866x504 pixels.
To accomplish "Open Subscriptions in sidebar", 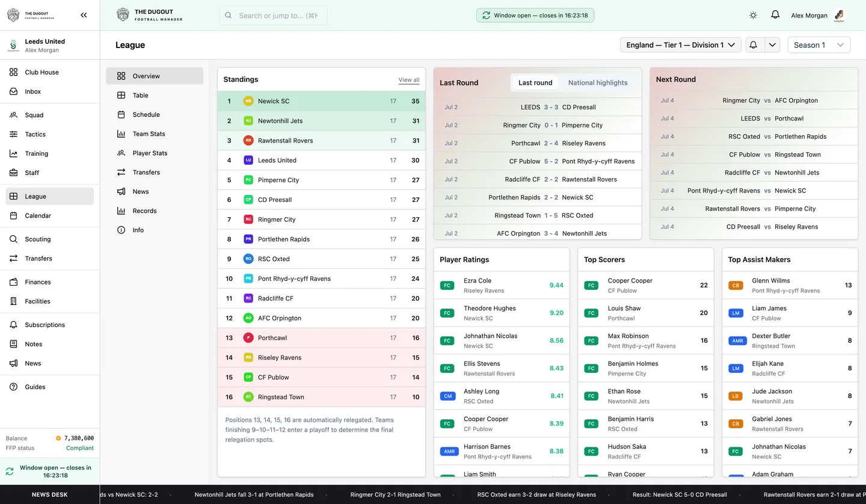I will (x=50, y=324).
